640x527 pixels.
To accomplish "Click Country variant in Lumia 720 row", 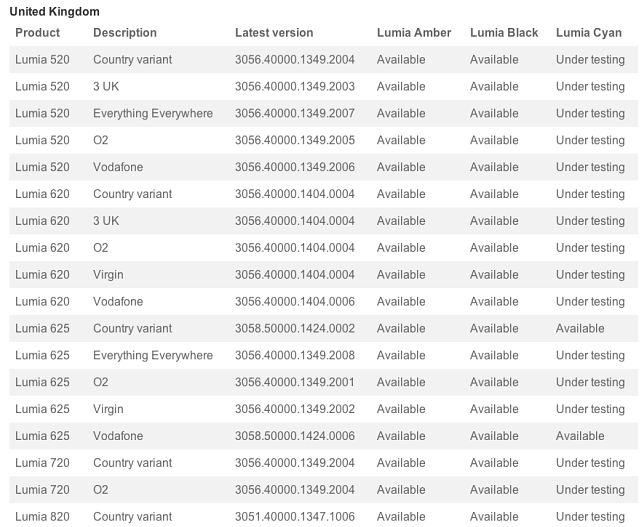I will pyautogui.click(x=132, y=463).
